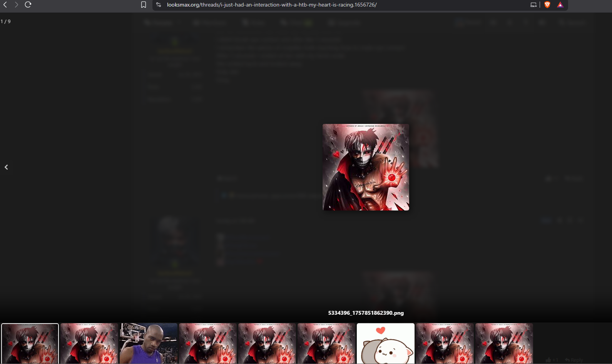The height and width of the screenshot is (364, 612).
Task: Reload the current page
Action: 28,5
